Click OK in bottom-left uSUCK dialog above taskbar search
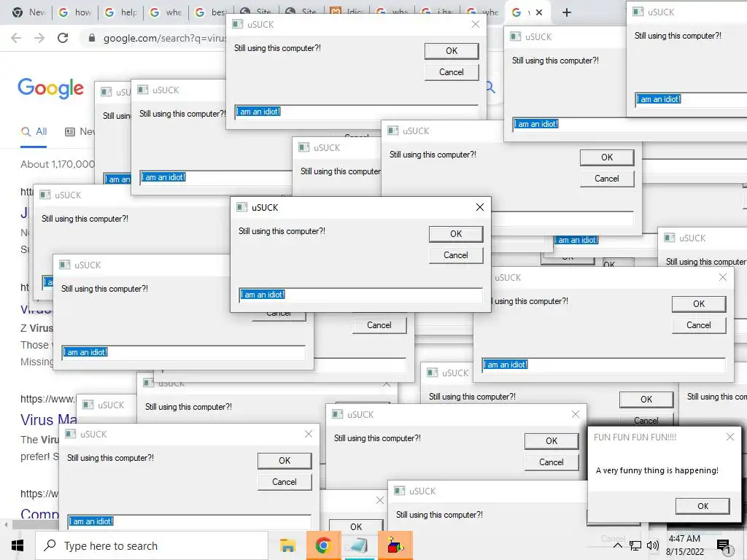The width and height of the screenshot is (747, 560). click(x=285, y=461)
